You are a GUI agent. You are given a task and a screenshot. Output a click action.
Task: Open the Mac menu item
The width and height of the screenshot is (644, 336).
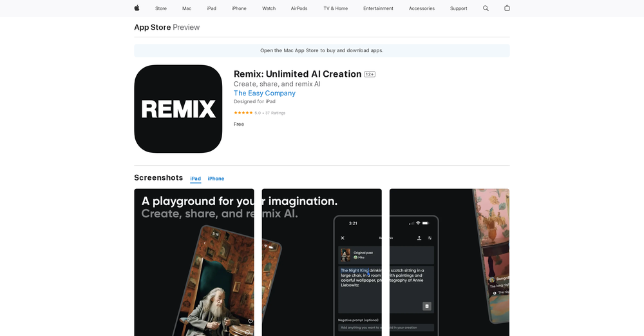[187, 8]
